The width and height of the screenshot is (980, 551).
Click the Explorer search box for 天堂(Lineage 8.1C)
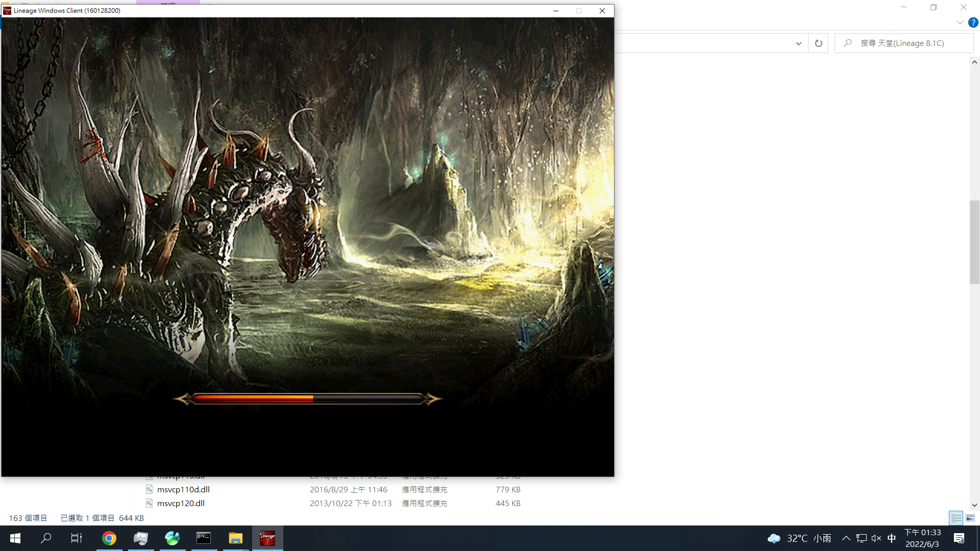coord(904,43)
